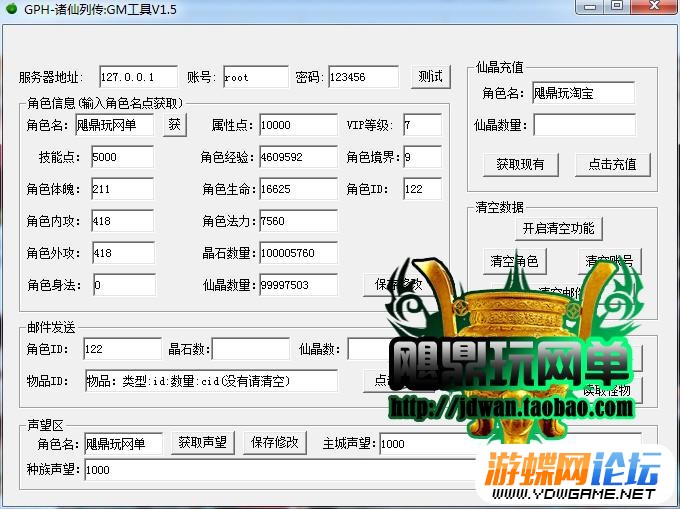Select the 种族声望 field showing 1000
Viewport: 680px width, 509px height.
click(278, 470)
